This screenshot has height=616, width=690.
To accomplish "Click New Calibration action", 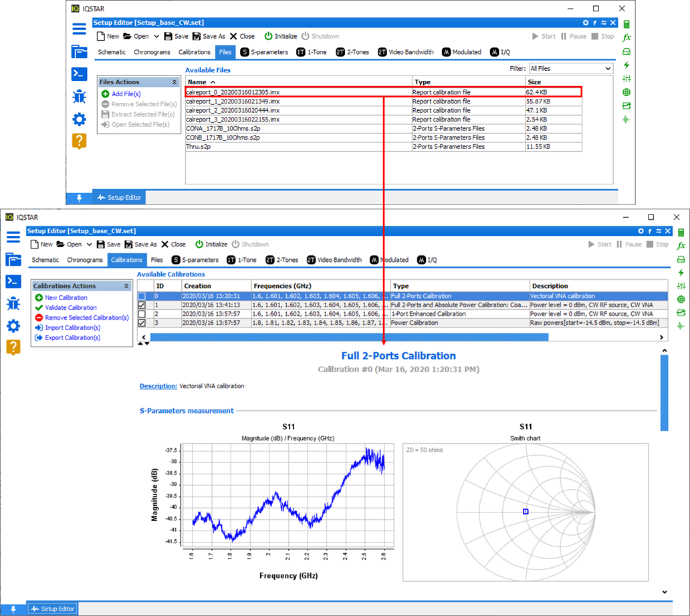I will [x=61, y=298].
